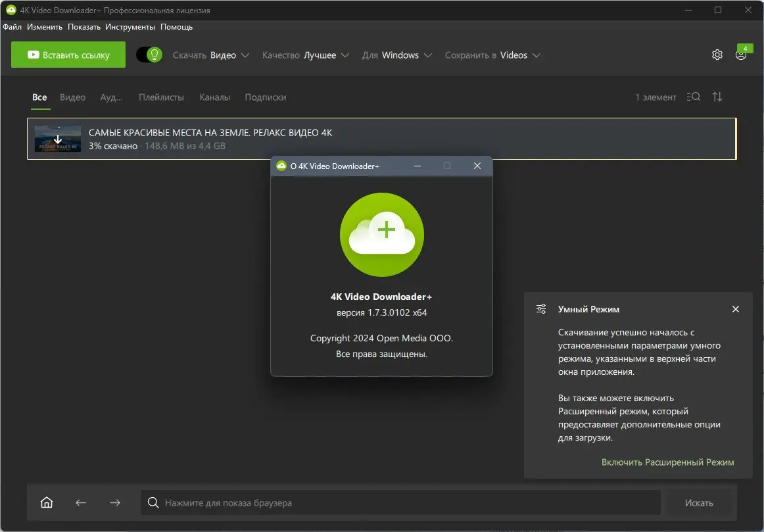Click the large green cloud logo

[382, 235]
